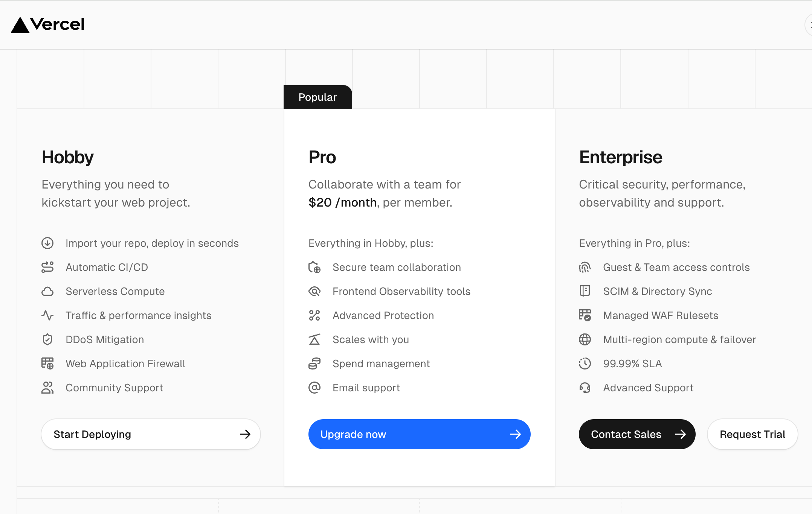
Task: Click 'Guest & Team access controls' text
Action: click(x=676, y=267)
